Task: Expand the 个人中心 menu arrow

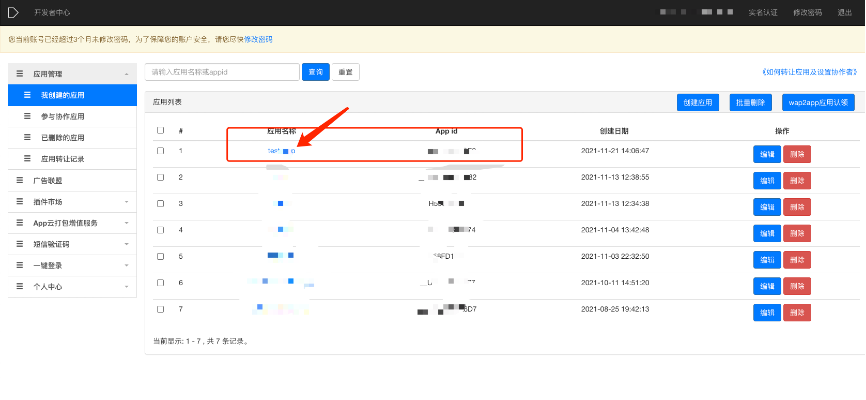Action: tap(126, 287)
